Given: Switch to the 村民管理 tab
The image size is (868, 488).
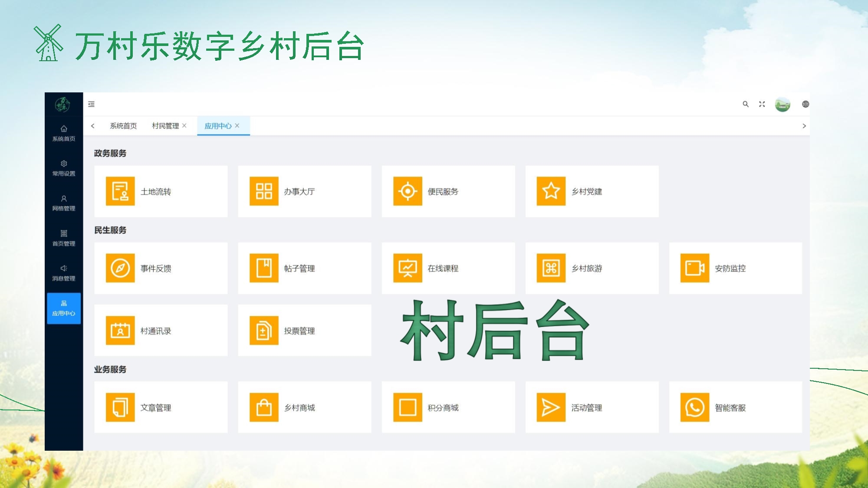Looking at the screenshot, I should tap(165, 126).
